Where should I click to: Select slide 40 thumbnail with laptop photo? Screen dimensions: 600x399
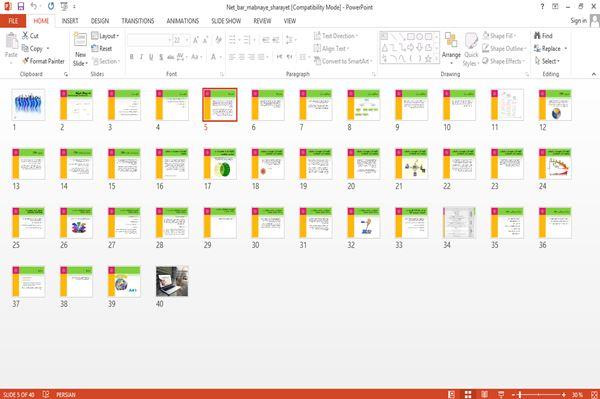pos(172,281)
